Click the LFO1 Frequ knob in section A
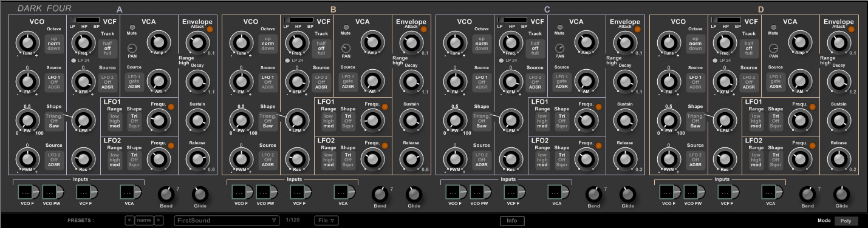868x228 pixels. click(159, 120)
